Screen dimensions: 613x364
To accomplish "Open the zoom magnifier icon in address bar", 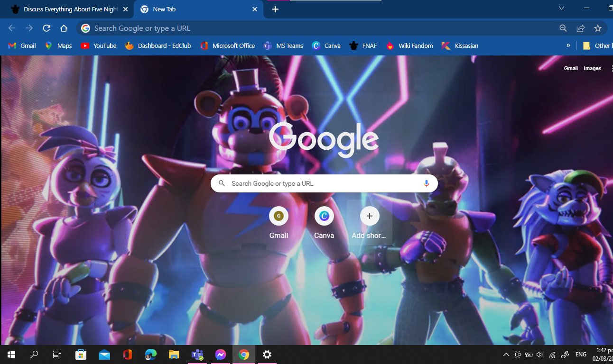I will pyautogui.click(x=563, y=28).
